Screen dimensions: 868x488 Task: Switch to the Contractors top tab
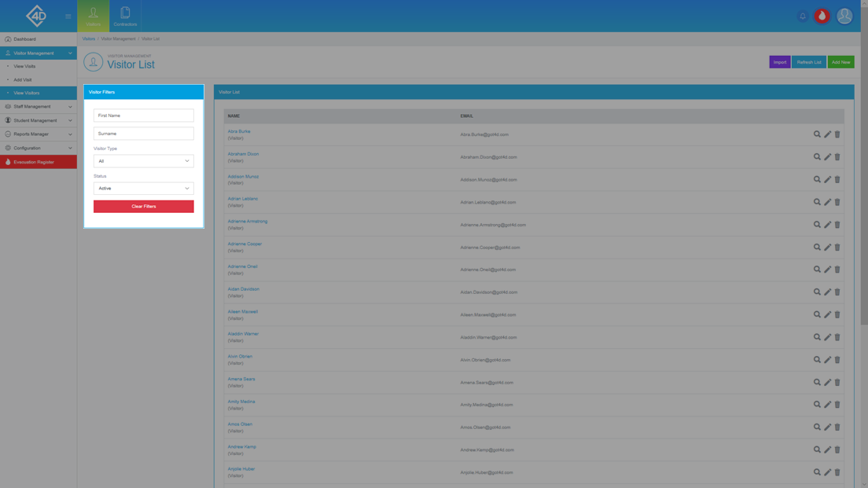click(125, 16)
